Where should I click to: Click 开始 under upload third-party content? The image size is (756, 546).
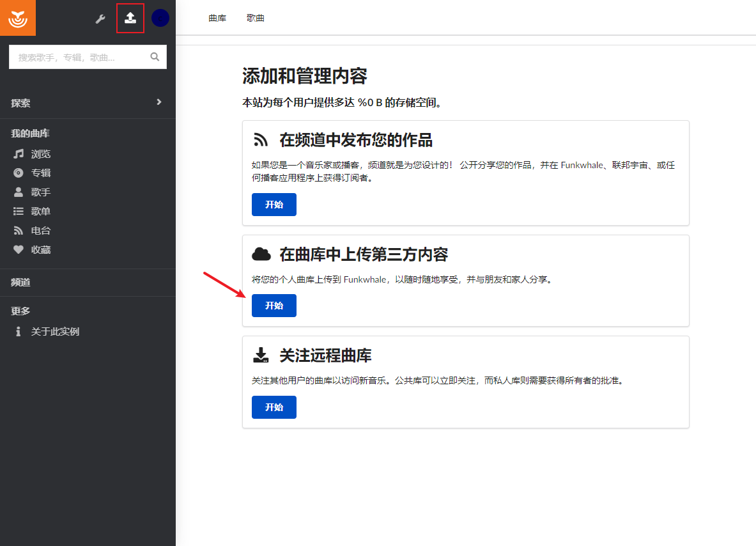[274, 306]
